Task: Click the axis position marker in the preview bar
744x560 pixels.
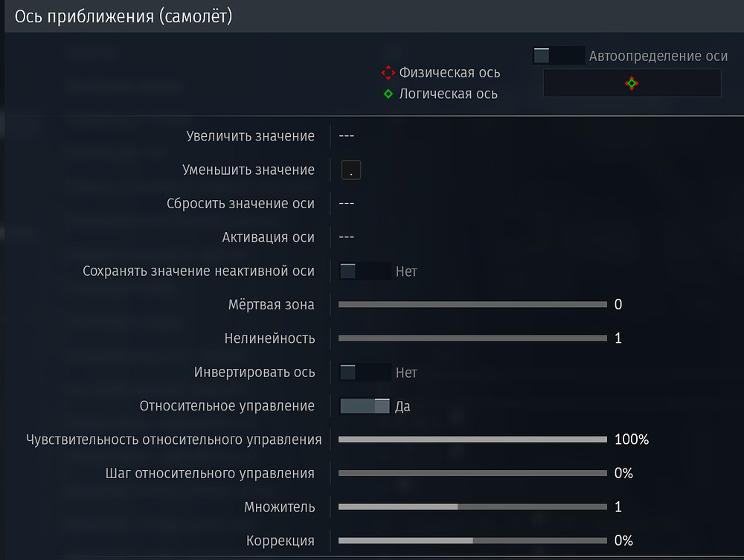Action: [632, 83]
